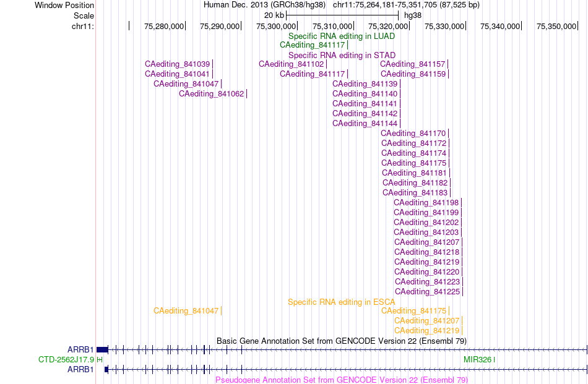Open the Specific RNA editing in LUAD track title
This screenshot has height=384, width=588.
[x=342, y=36]
